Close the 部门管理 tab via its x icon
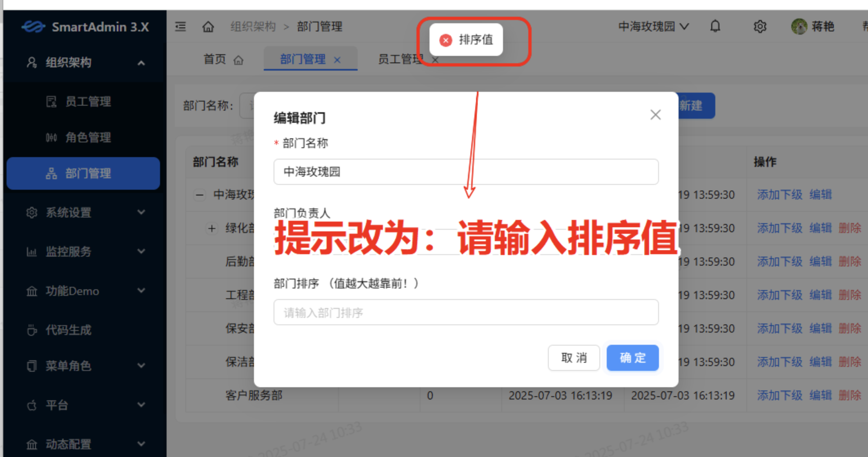Image resolution: width=868 pixels, height=457 pixels. pyautogui.click(x=337, y=60)
